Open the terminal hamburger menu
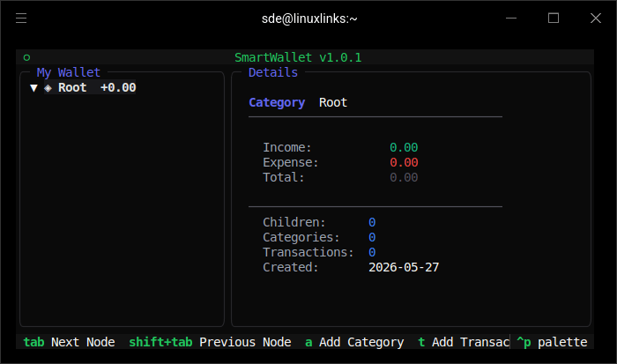617x364 pixels. click(x=21, y=19)
